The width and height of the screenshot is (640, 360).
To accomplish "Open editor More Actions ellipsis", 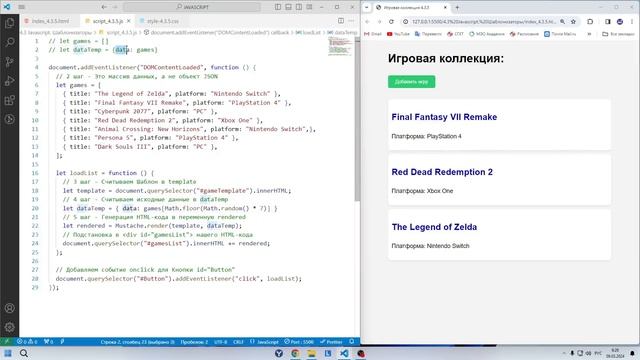I will click(351, 21).
